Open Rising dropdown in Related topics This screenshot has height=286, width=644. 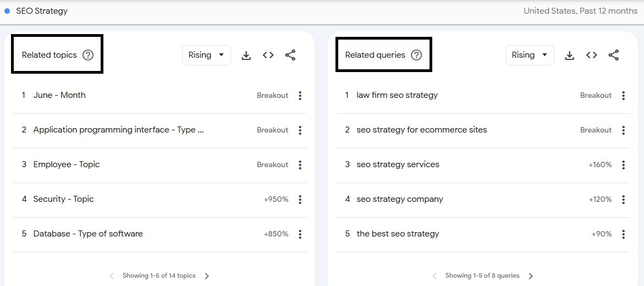pyautogui.click(x=206, y=55)
